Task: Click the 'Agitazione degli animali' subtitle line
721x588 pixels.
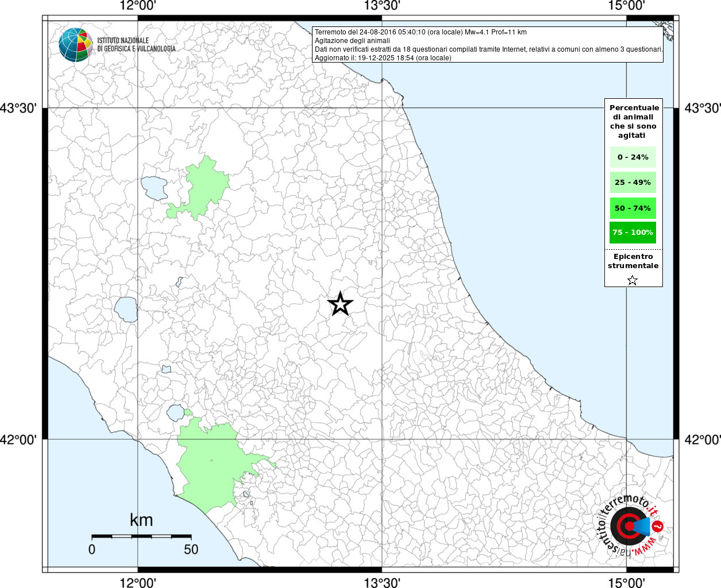Action: pos(352,41)
